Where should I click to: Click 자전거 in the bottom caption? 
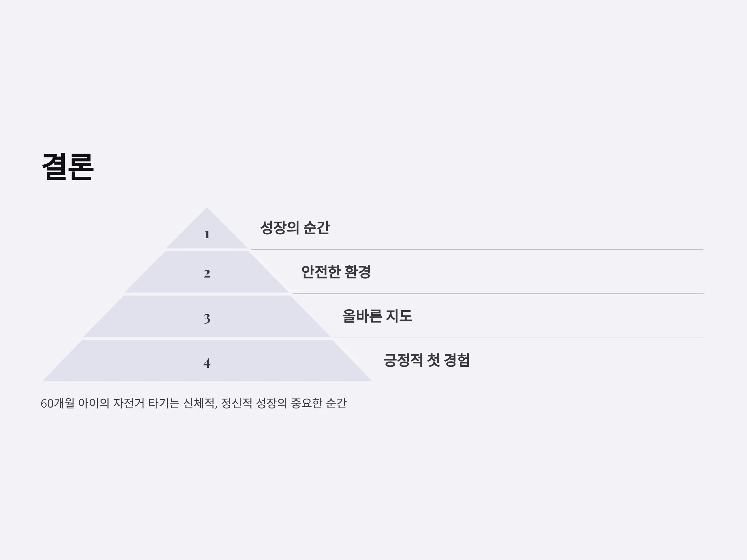tap(129, 404)
